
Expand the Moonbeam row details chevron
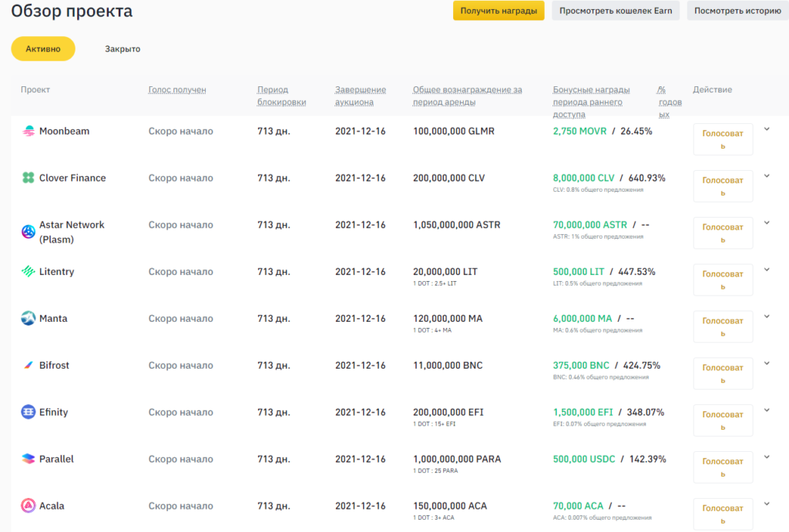tap(767, 129)
